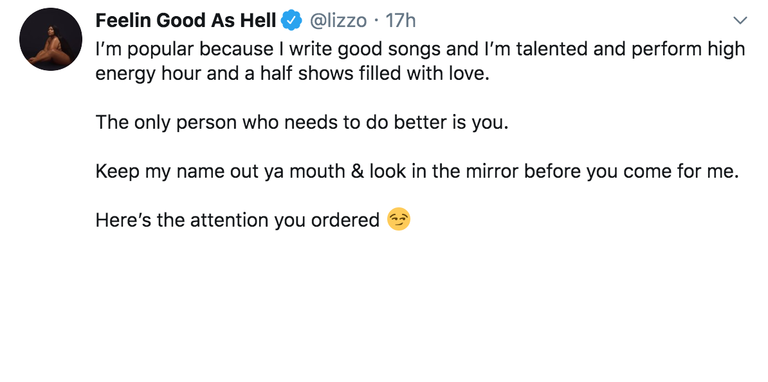Open the tweet options chevron menu
Image resolution: width=768 pixels, height=382 pixels.
(x=740, y=21)
